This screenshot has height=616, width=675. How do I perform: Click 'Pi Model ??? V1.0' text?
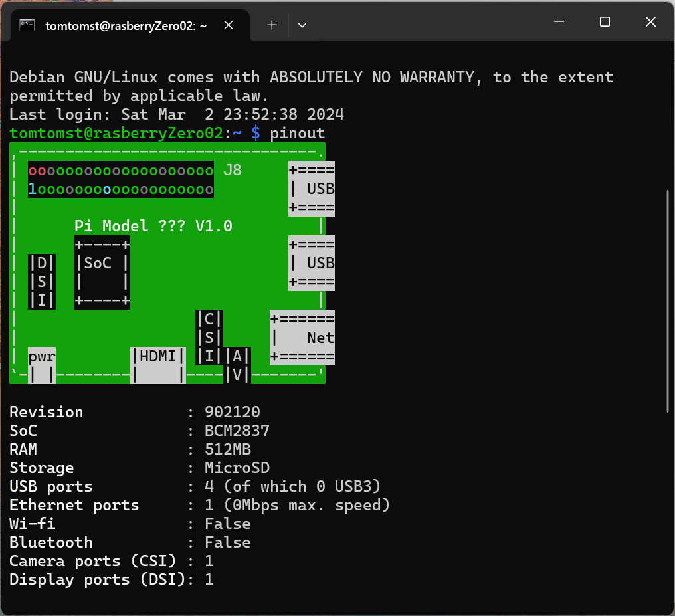click(x=153, y=226)
